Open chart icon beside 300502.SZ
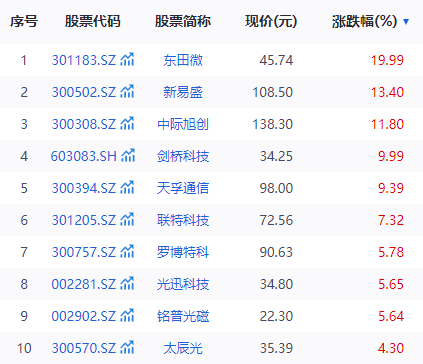423x364 pixels. (x=127, y=91)
